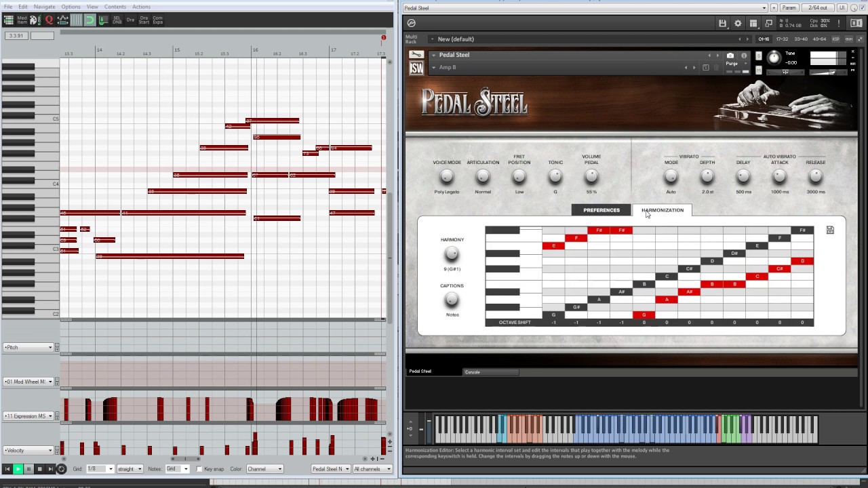Open the Options menu
The height and width of the screenshot is (488, 868).
pos(71,7)
